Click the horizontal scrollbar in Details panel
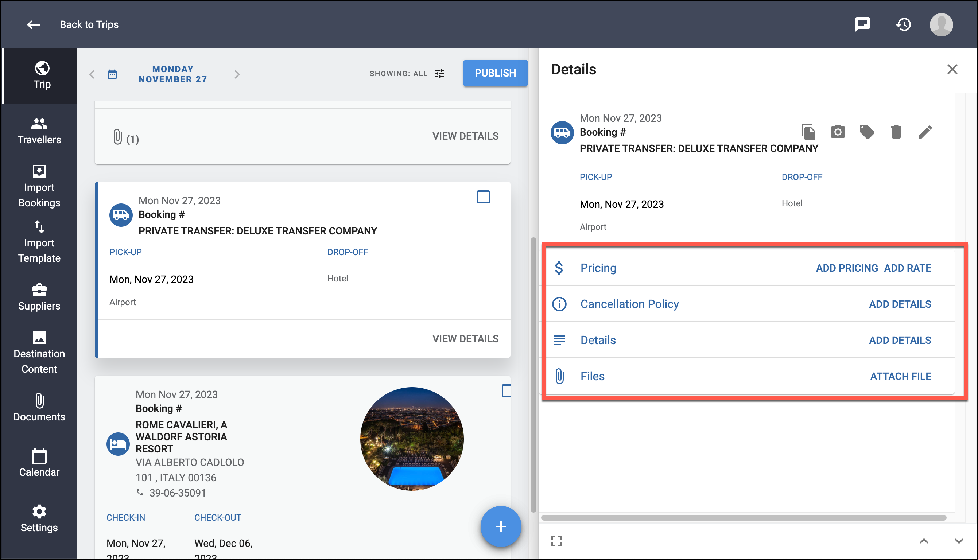The height and width of the screenshot is (560, 978). click(x=744, y=518)
